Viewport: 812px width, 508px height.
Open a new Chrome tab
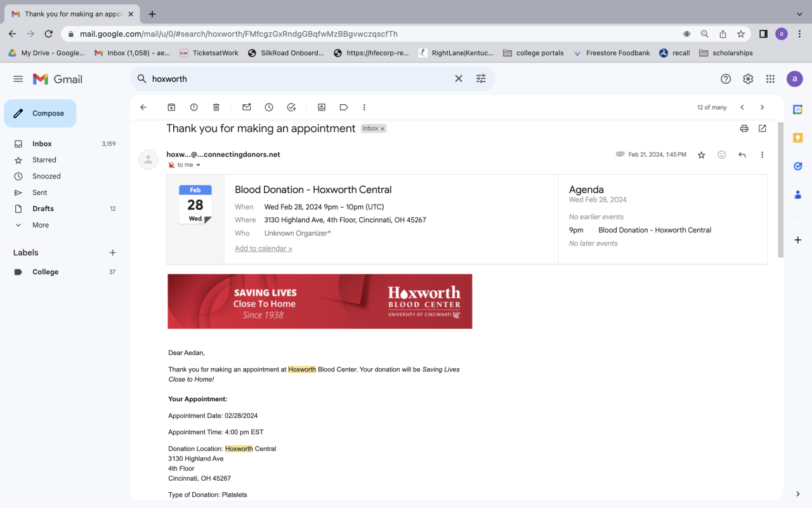tap(152, 14)
